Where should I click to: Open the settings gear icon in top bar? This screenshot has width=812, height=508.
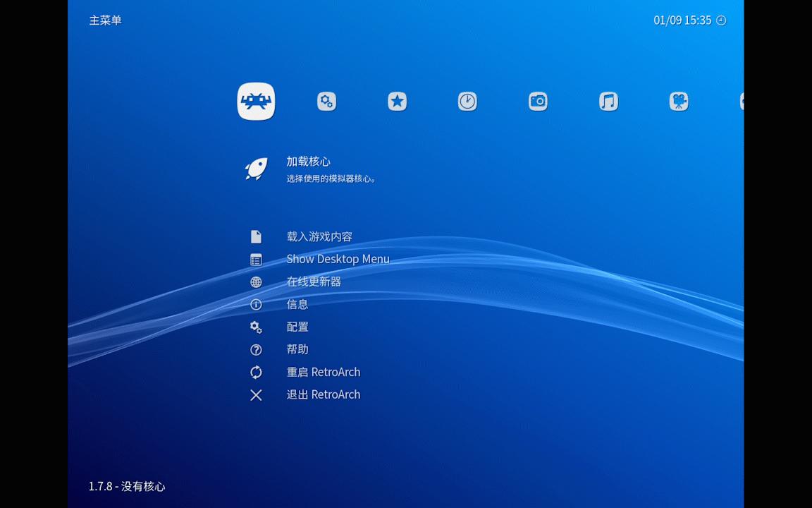(326, 101)
